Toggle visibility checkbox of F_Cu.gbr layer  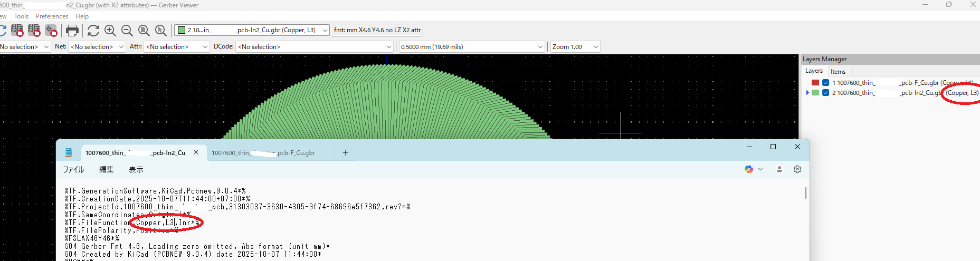click(x=826, y=83)
